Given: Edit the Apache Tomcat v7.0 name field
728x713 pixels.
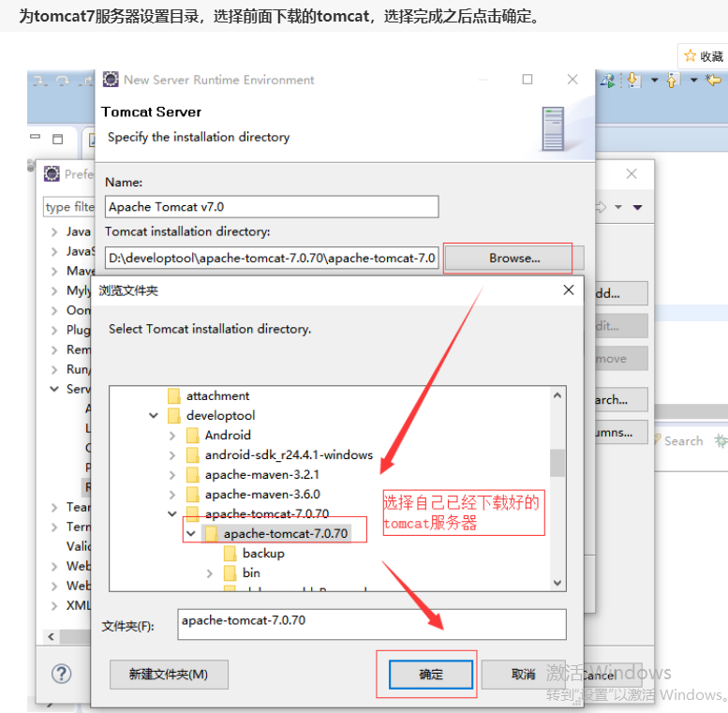Looking at the screenshot, I should 272,206.
